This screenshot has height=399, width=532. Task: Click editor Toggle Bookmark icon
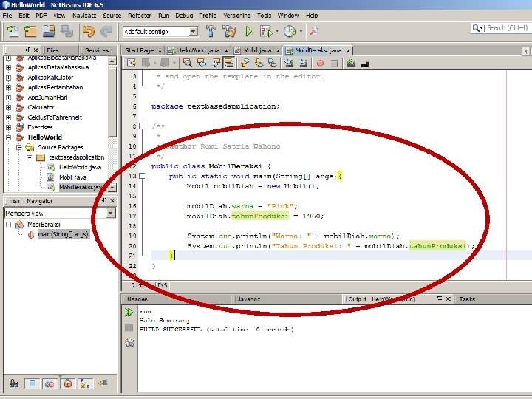point(273,63)
